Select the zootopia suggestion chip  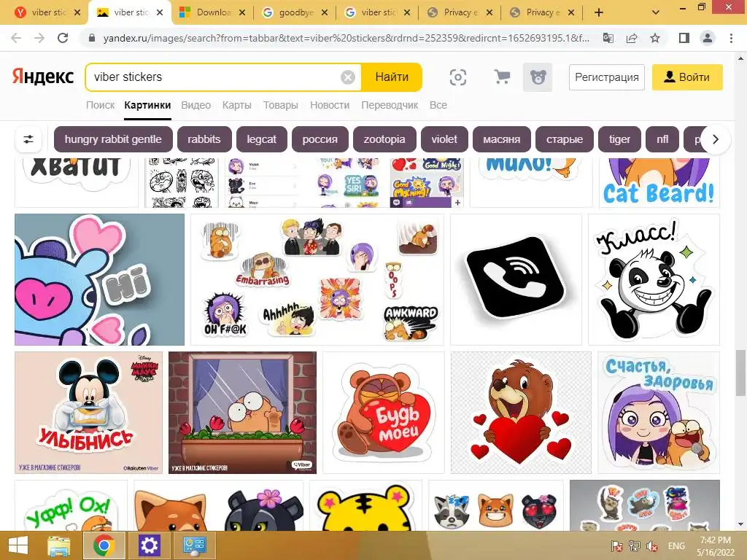[384, 139]
